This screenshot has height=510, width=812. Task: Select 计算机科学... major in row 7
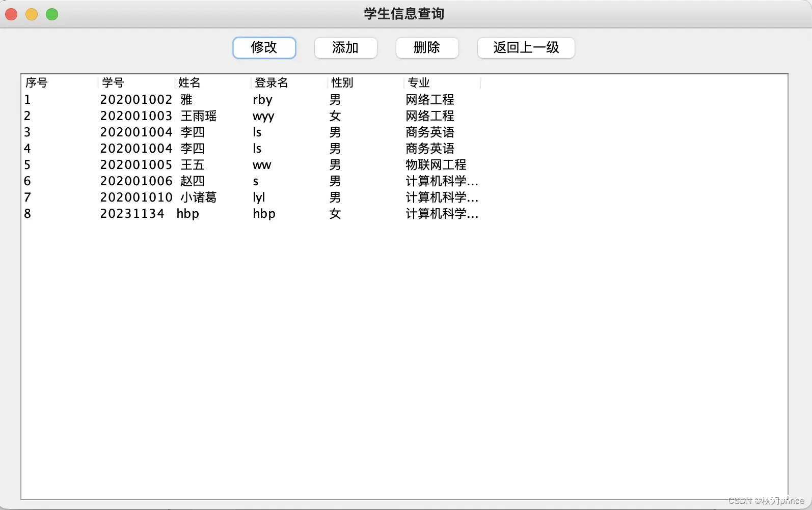point(442,197)
